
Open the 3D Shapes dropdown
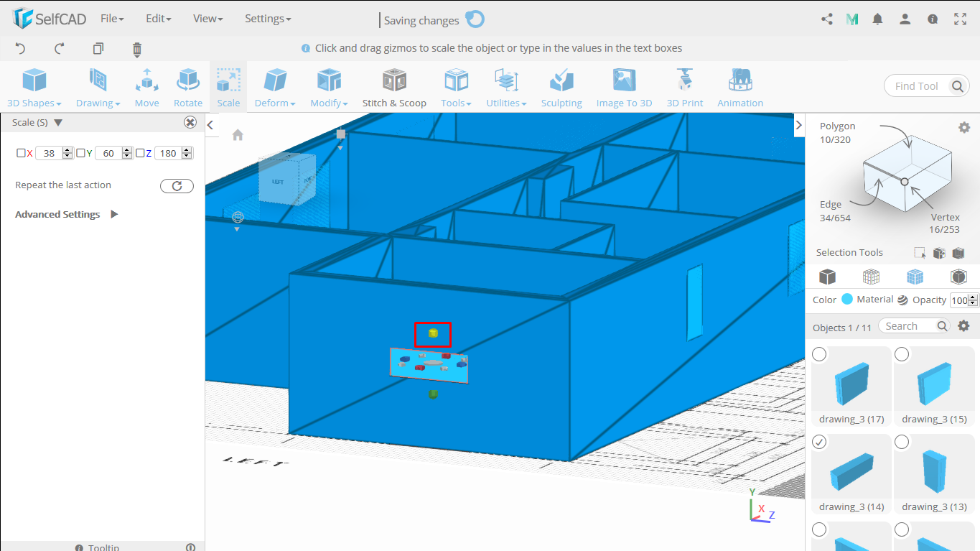[x=34, y=87]
